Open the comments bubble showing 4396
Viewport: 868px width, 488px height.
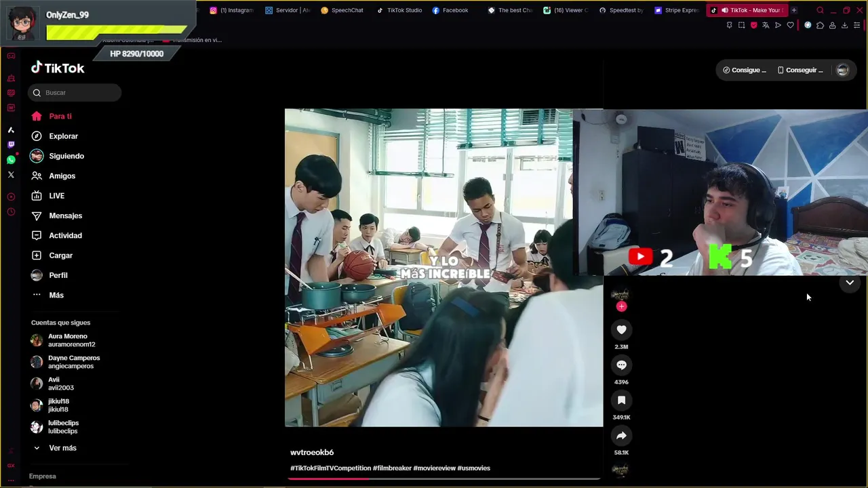tap(621, 365)
